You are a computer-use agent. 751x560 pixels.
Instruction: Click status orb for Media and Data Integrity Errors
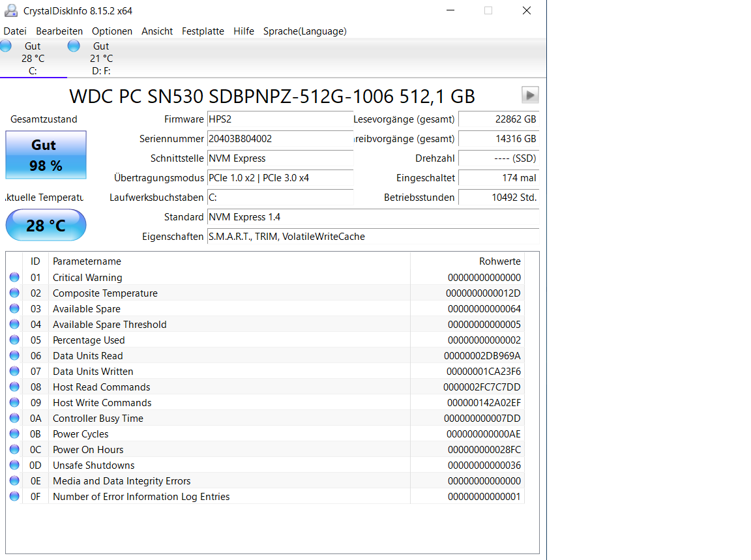(x=14, y=480)
